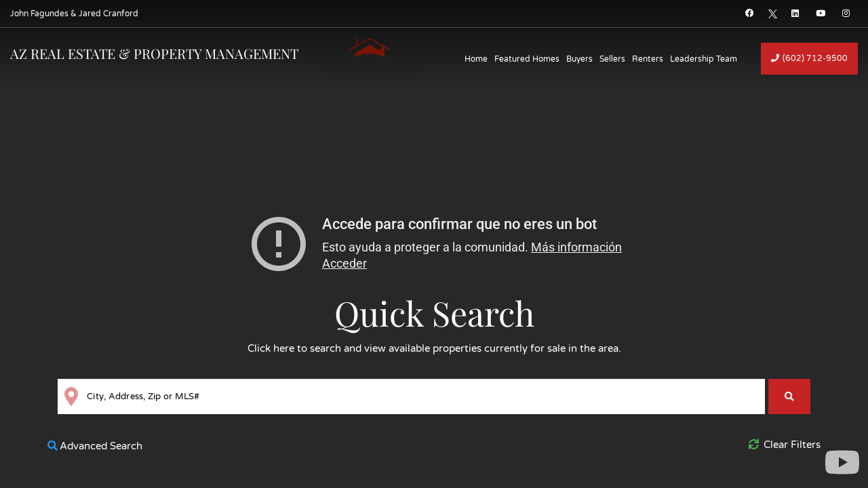Click the red search magnifier button

(789, 396)
